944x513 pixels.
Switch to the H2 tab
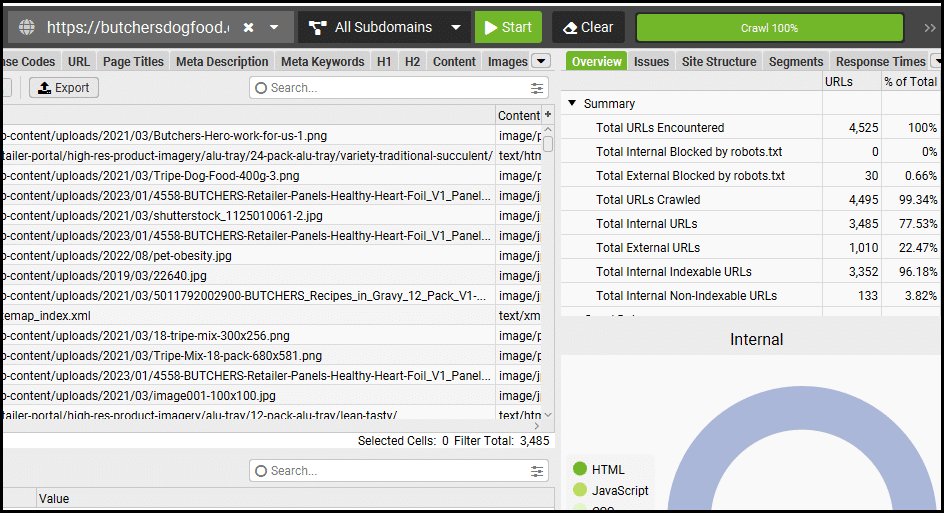412,61
